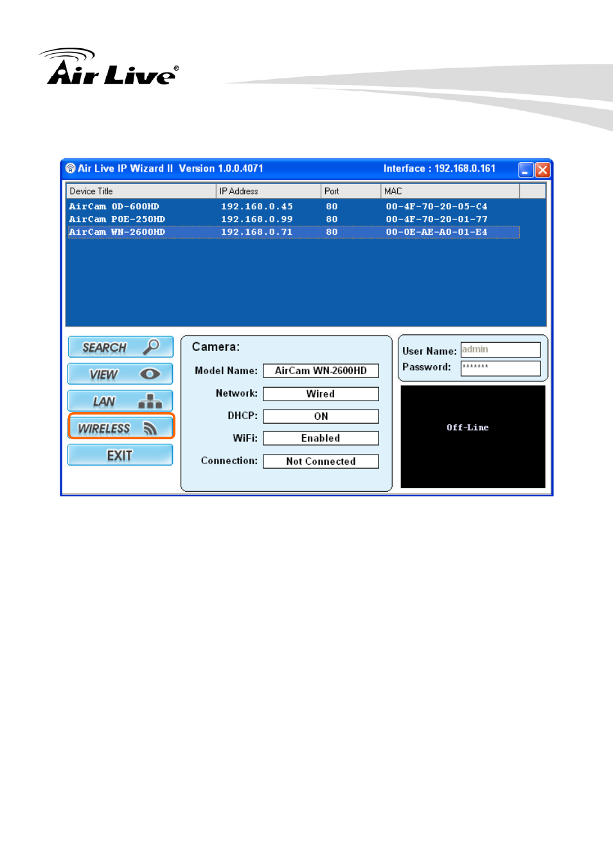Viewport: 613px width, 868px height.
Task: Click the Off-Line preview pane
Action: pos(473,437)
